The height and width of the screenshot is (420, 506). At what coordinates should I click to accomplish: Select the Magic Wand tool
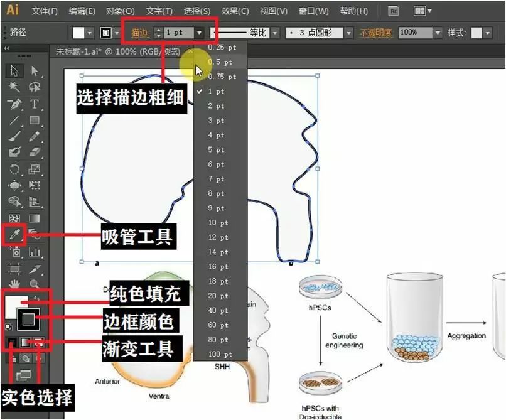14,87
